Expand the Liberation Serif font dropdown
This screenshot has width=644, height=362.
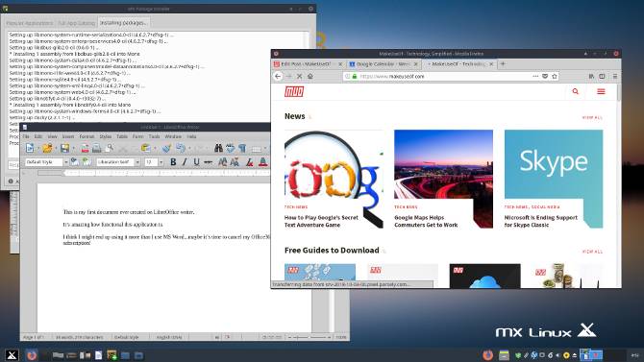(x=137, y=162)
